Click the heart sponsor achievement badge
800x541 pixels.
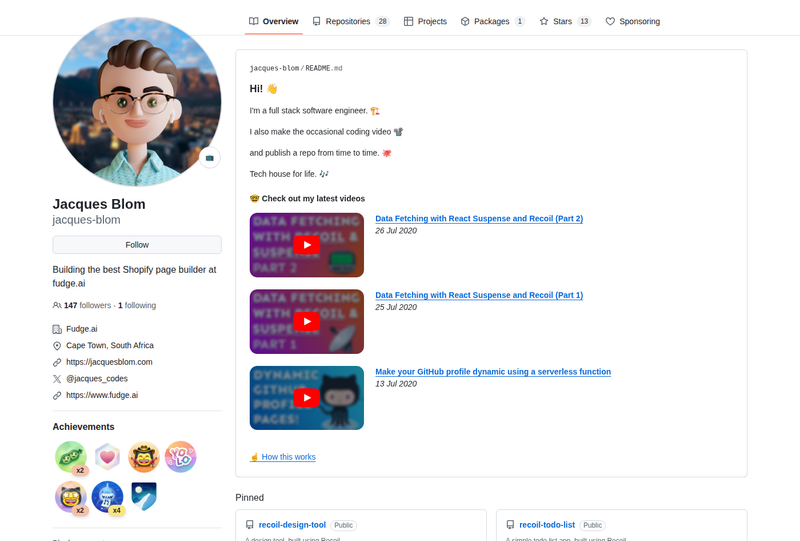point(107,457)
